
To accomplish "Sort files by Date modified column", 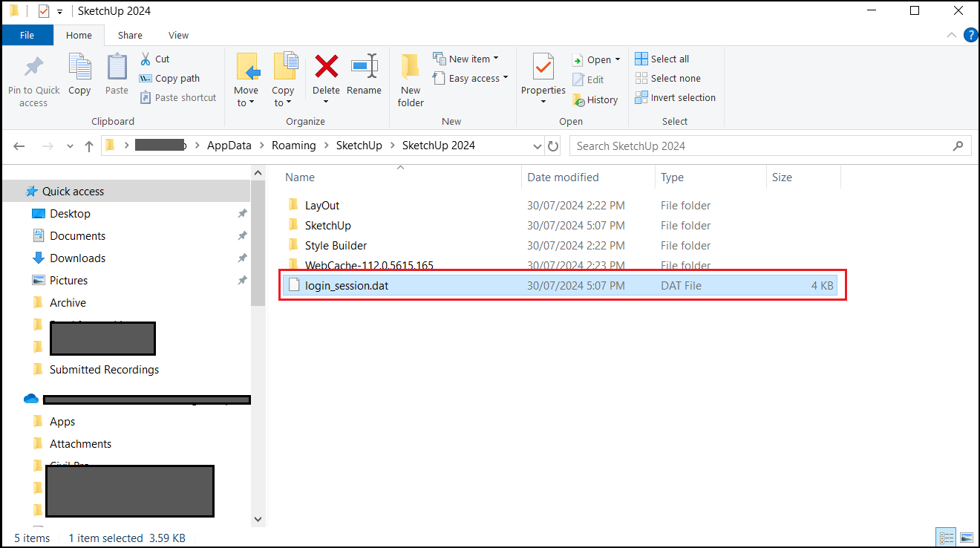I will pyautogui.click(x=563, y=177).
